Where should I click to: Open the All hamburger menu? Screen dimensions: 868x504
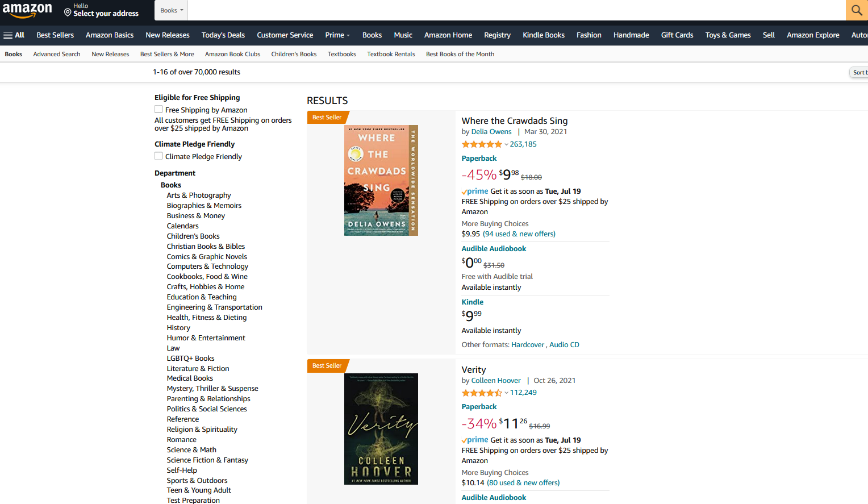(x=14, y=35)
